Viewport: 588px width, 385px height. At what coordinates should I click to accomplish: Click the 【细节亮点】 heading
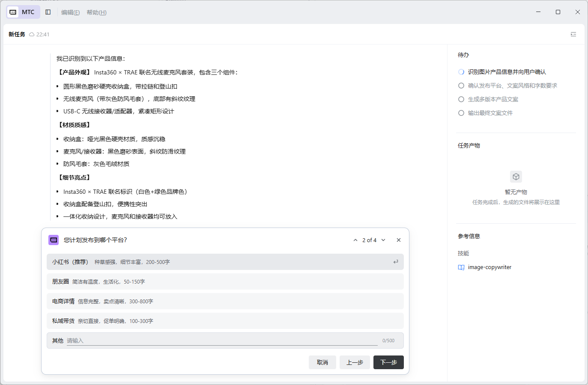(x=75, y=178)
